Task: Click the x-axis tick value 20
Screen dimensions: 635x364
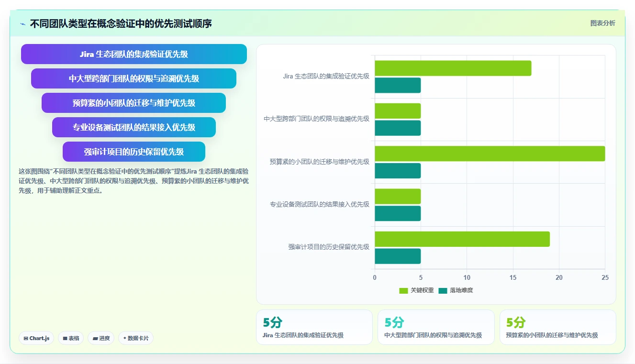Action: click(559, 277)
